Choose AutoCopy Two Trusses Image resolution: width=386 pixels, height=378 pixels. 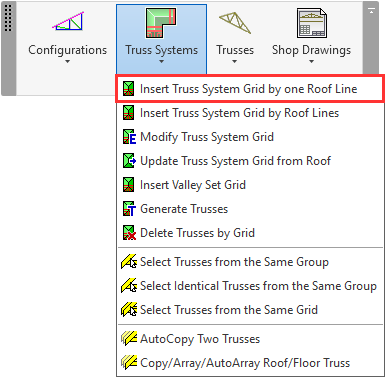tap(250, 339)
